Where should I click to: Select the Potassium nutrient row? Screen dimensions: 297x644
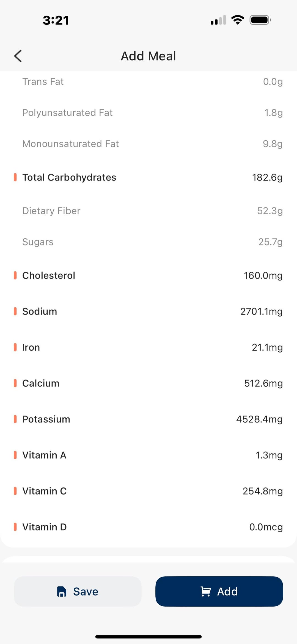coord(148,419)
